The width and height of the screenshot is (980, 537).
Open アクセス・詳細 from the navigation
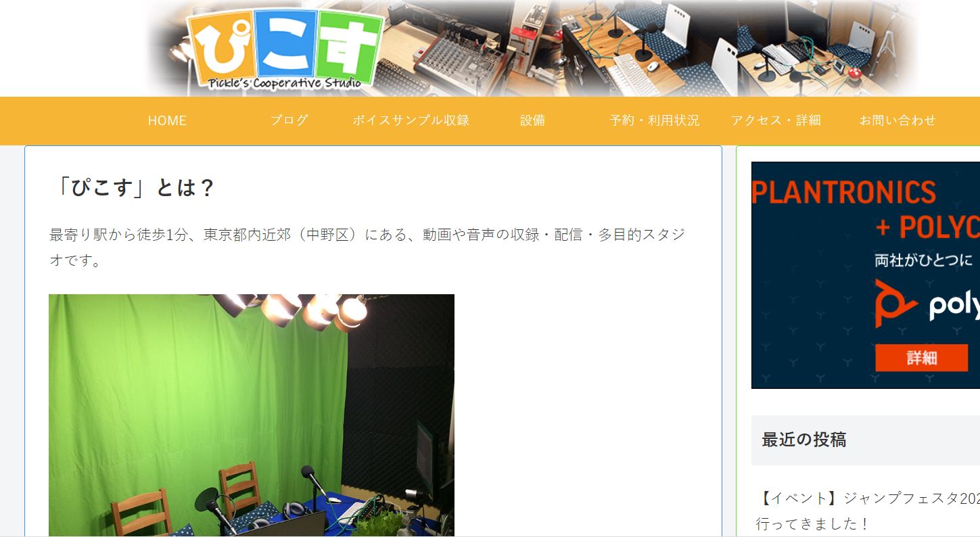tap(776, 120)
